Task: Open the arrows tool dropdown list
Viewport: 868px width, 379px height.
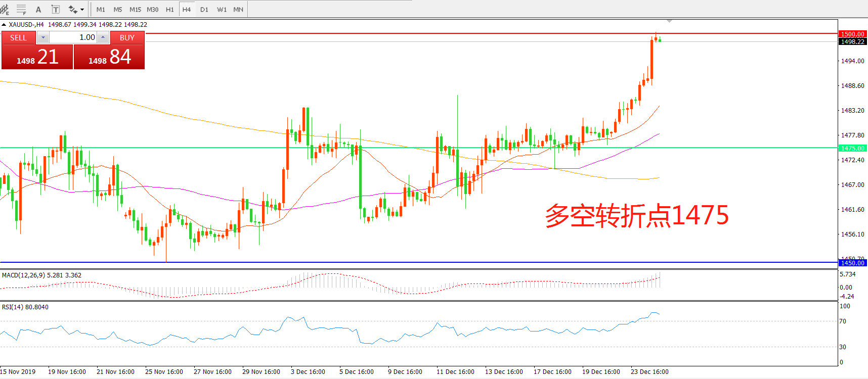Action: click(82, 9)
